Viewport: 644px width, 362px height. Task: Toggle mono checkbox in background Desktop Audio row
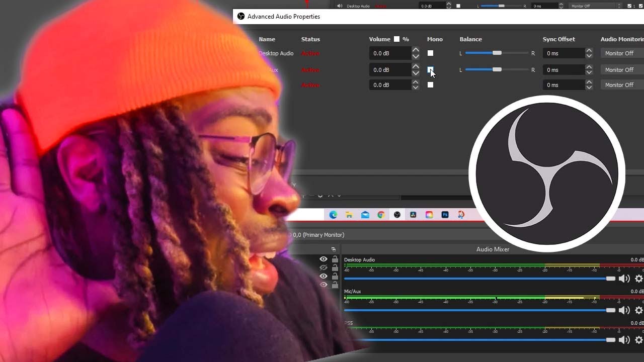pos(458,6)
